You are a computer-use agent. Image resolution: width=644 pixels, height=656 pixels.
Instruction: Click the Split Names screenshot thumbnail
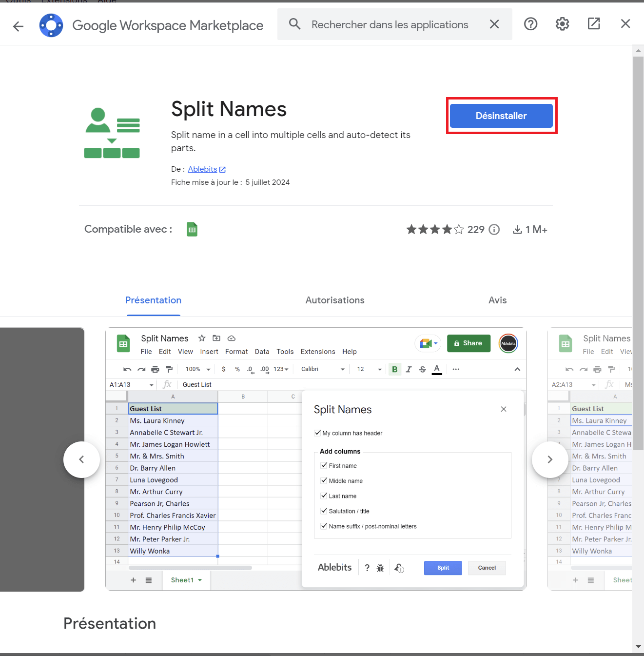click(315, 458)
